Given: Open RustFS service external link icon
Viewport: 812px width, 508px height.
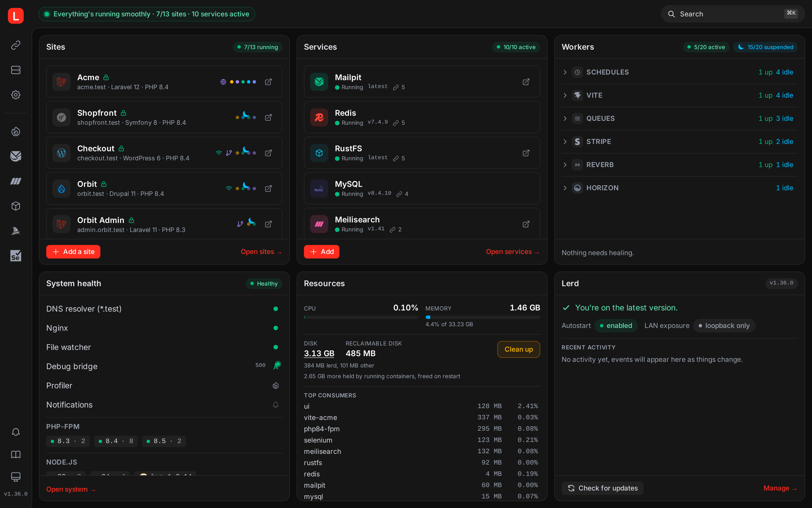Looking at the screenshot, I should point(526,153).
